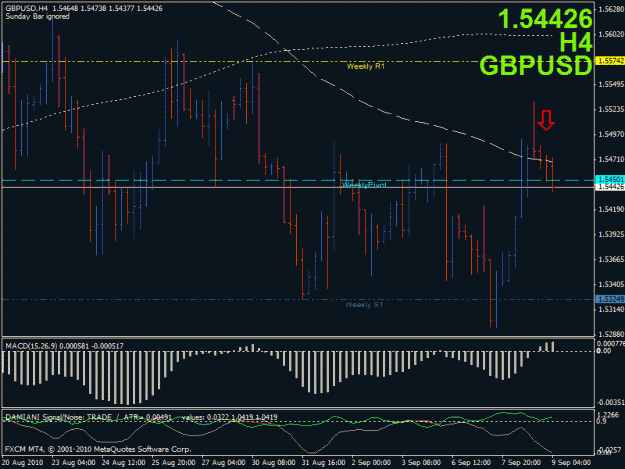Click the 1.54190 price axis value
This screenshot has width=625, height=469.
tap(611, 209)
